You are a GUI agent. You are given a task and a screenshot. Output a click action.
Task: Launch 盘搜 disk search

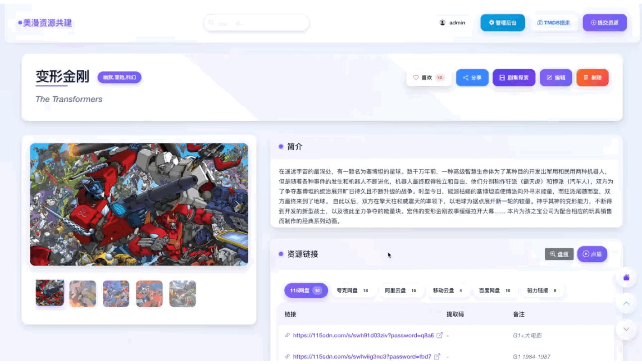(x=559, y=254)
